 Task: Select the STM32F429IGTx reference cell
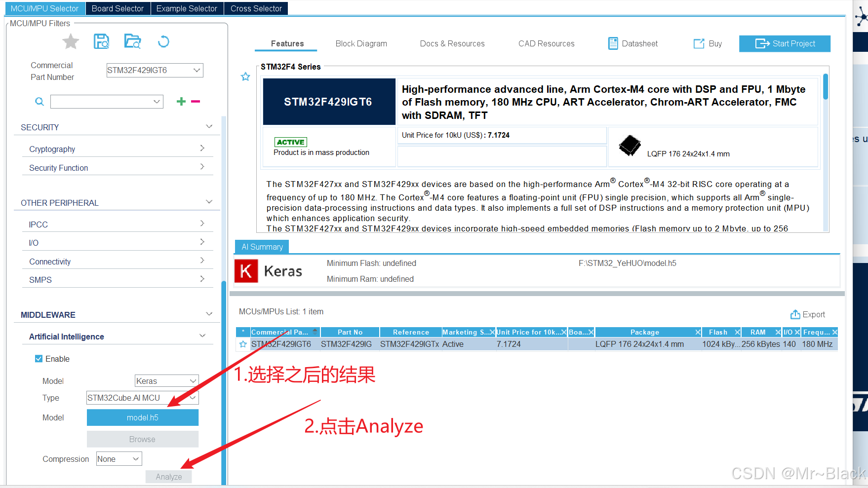click(x=409, y=344)
